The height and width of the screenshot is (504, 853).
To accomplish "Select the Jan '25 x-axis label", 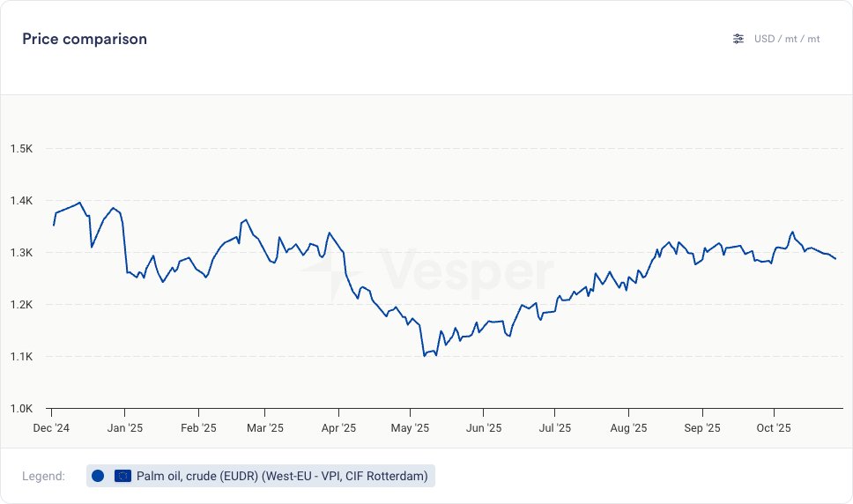I will pyautogui.click(x=124, y=428).
